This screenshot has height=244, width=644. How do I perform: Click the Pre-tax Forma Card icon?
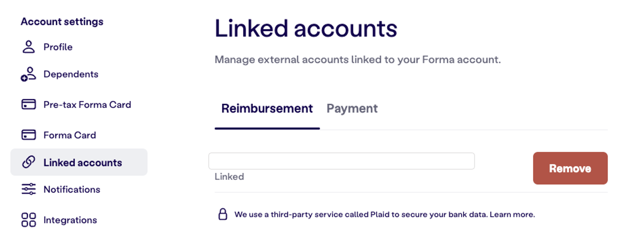click(29, 104)
